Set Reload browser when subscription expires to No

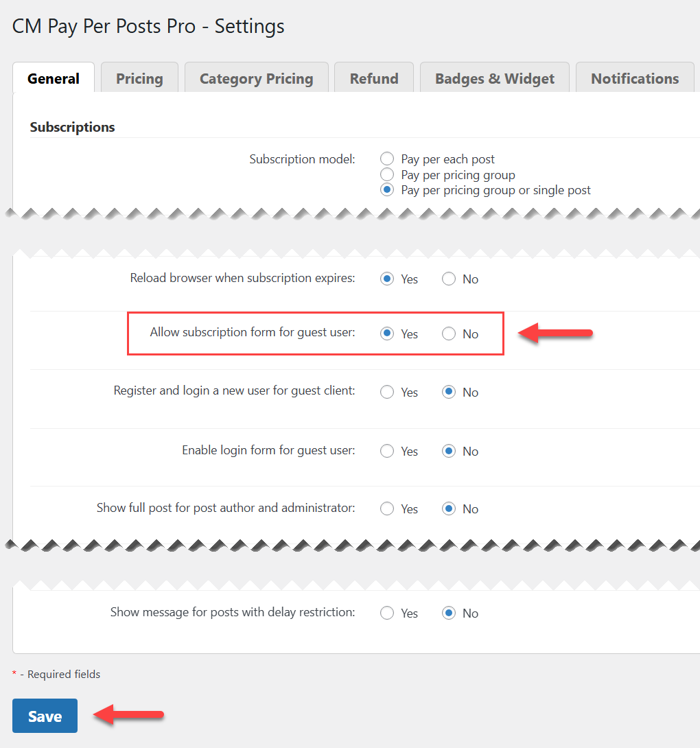point(449,279)
